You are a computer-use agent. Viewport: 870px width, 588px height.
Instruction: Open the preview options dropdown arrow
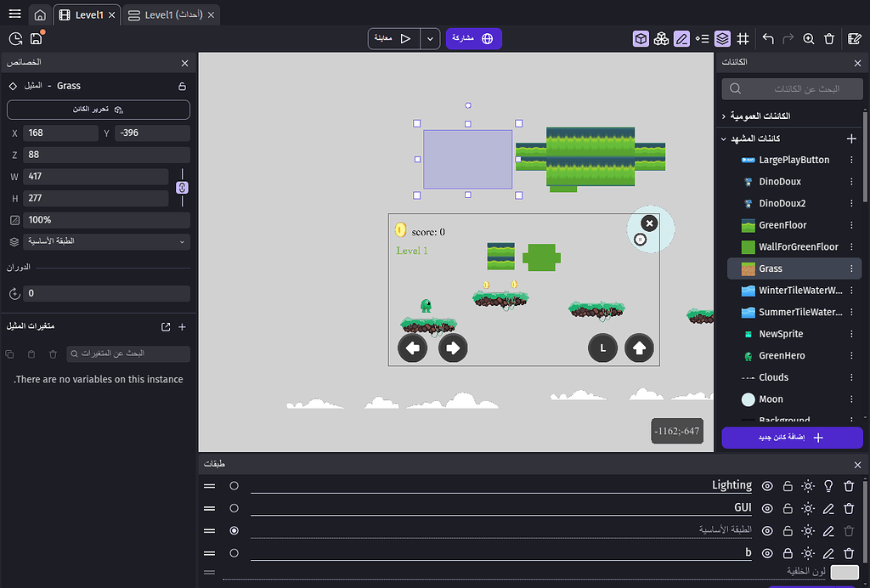429,38
